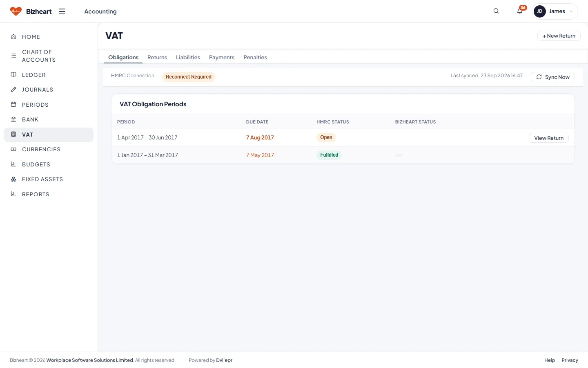This screenshot has height=368, width=588.
Task: Click period 1 Jan 2017 – 31 Mar 2017
Action: tap(147, 155)
